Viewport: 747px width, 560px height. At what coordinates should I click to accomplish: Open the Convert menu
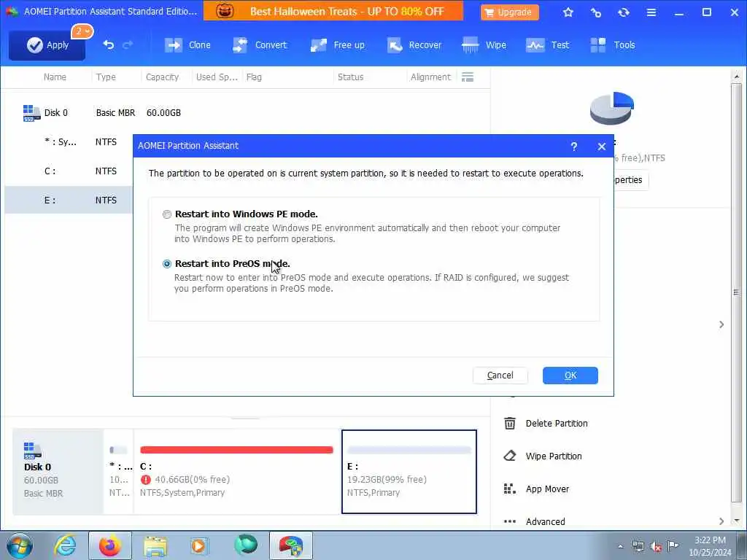[260, 44]
